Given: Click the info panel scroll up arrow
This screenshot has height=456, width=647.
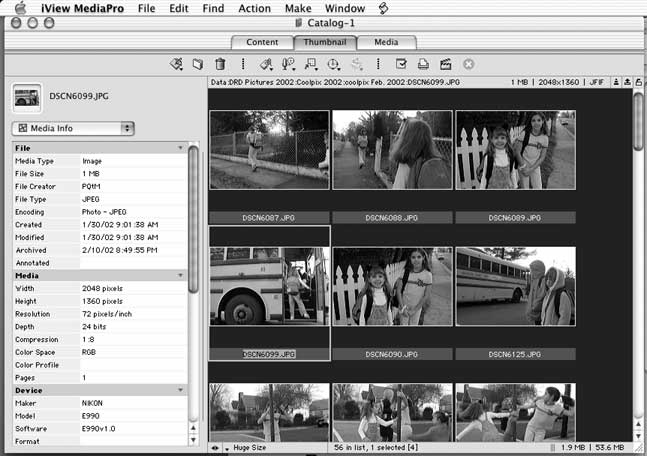Looking at the screenshot, I should [193, 428].
